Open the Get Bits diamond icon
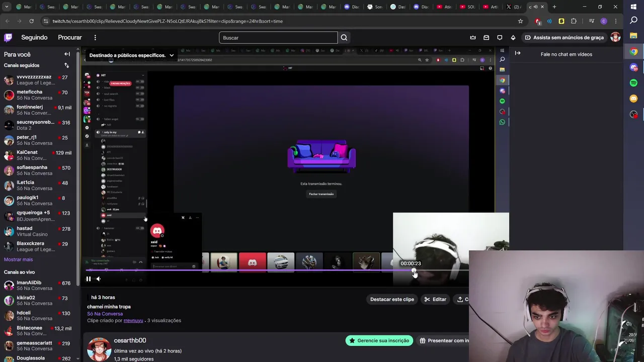This screenshot has width=644, height=362. [x=513, y=38]
